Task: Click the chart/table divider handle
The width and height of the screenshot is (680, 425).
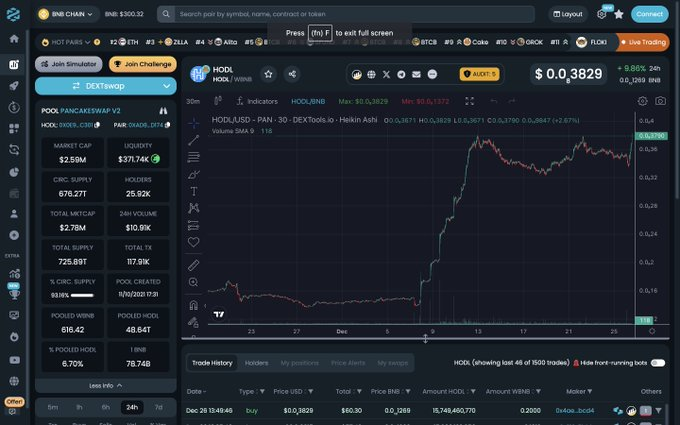Action: tap(425, 339)
